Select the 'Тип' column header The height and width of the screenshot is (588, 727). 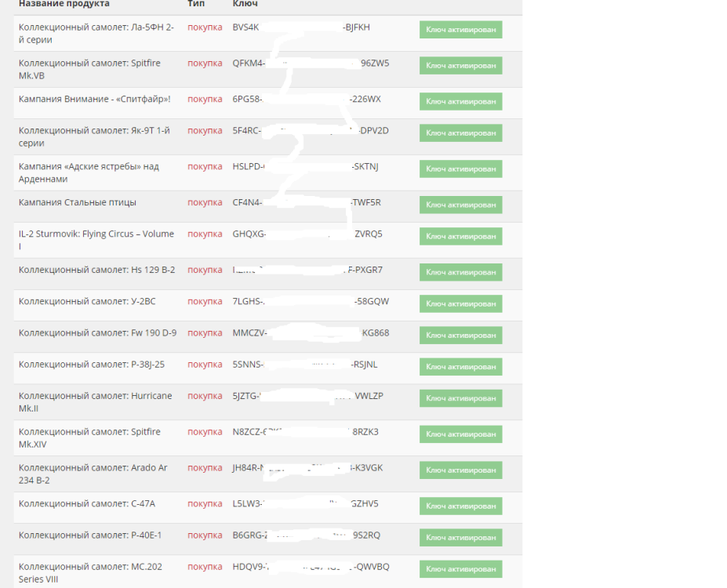point(195,4)
